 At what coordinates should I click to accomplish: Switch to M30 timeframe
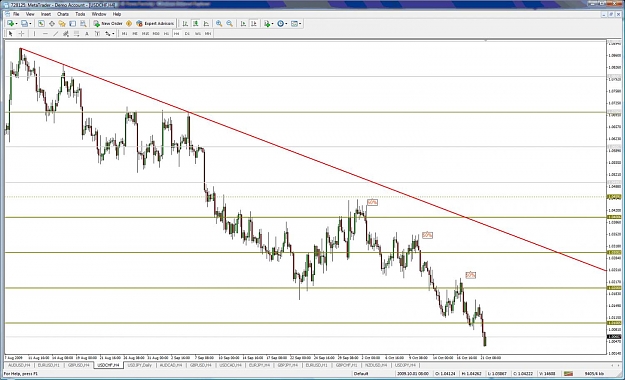pyautogui.click(x=156, y=33)
